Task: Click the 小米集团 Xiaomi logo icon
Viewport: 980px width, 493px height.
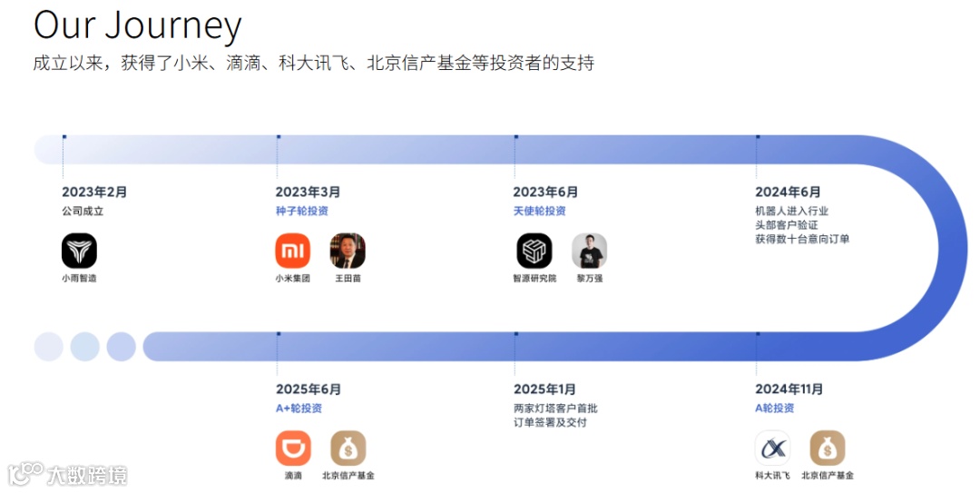Action: click(x=292, y=251)
